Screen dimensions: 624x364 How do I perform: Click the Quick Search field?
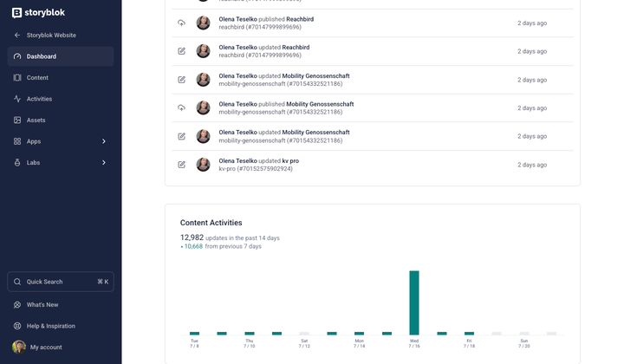61,282
